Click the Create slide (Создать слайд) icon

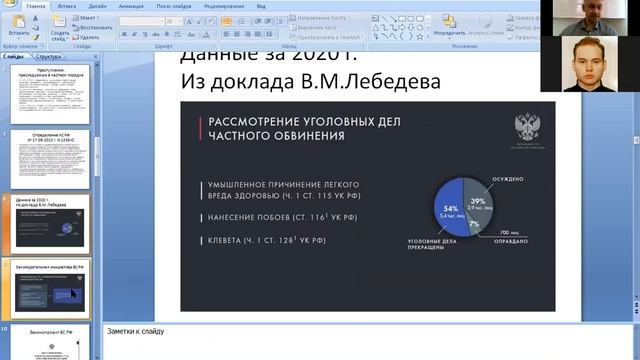[59, 21]
